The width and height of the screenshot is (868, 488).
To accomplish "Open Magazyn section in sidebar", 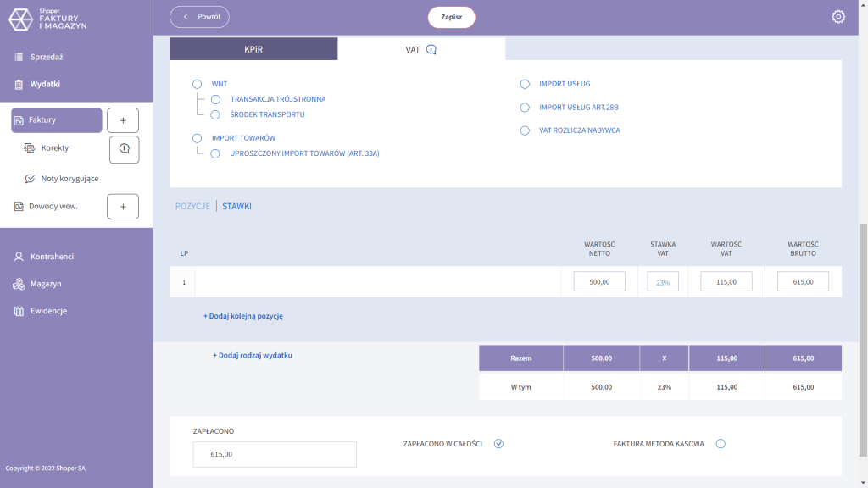I will pyautogui.click(x=46, y=284).
